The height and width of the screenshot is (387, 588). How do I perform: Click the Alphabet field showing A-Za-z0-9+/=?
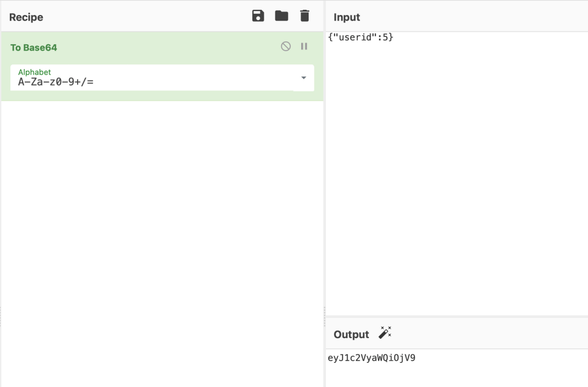click(x=149, y=82)
